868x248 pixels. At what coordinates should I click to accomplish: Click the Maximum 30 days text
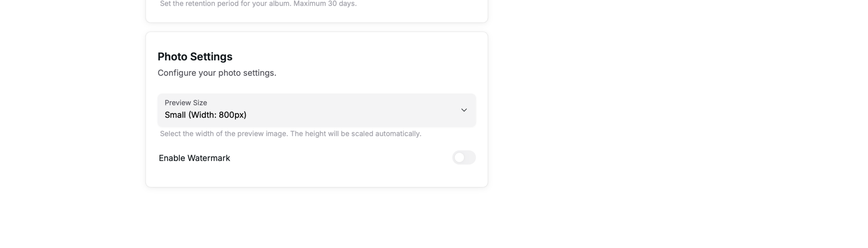tap(325, 4)
